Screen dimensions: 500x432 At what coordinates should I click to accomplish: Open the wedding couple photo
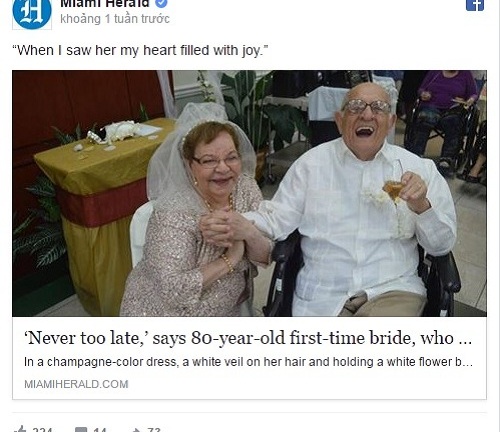point(249,193)
